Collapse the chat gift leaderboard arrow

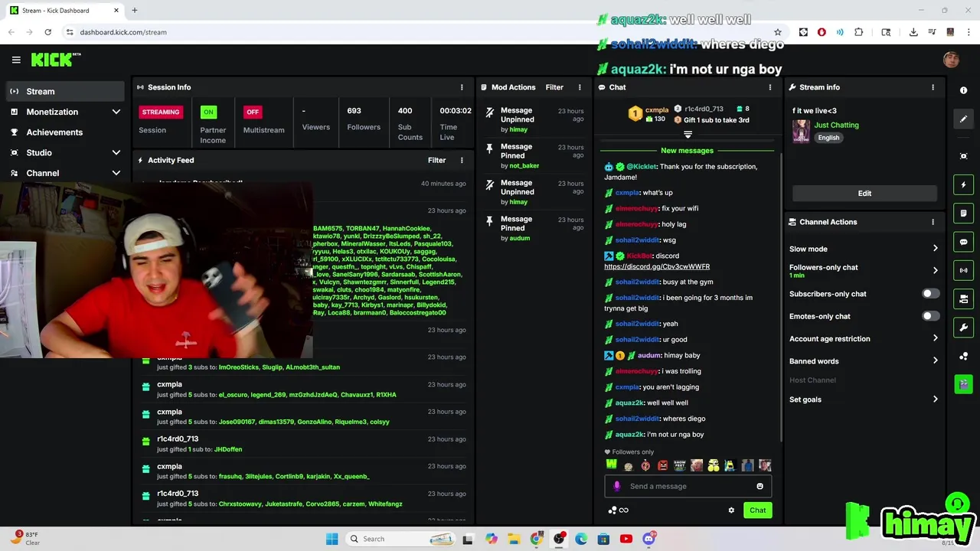click(688, 135)
